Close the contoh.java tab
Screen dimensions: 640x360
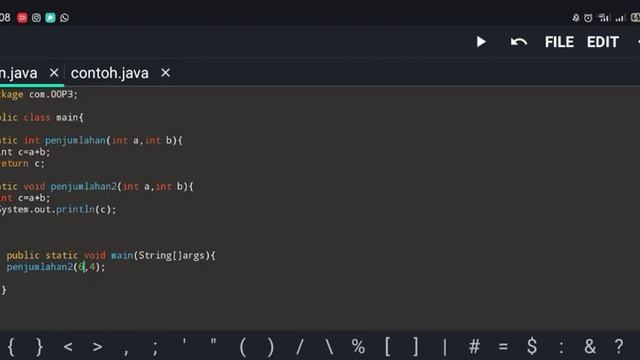pos(165,73)
